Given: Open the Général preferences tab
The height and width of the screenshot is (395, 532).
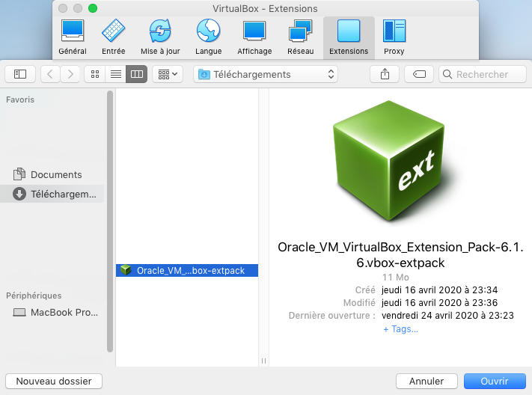Looking at the screenshot, I should pos(73,37).
